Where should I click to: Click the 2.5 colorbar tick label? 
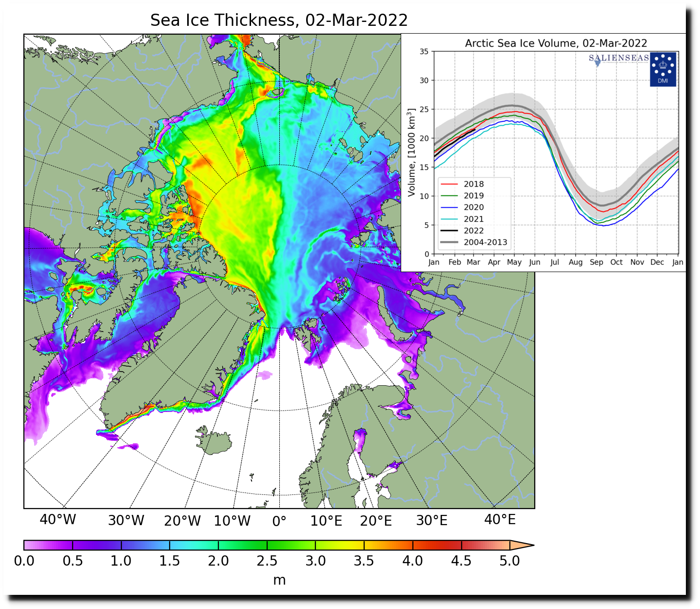point(267,561)
